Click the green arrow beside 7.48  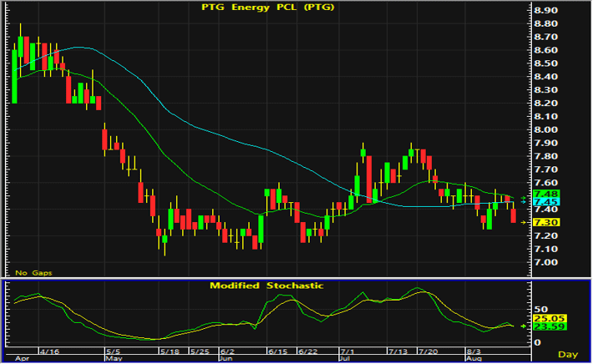(x=524, y=198)
